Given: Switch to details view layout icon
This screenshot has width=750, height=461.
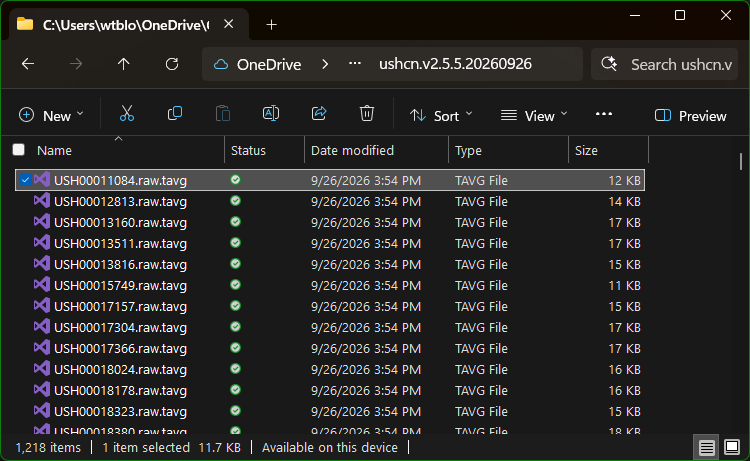Looking at the screenshot, I should (x=706, y=448).
